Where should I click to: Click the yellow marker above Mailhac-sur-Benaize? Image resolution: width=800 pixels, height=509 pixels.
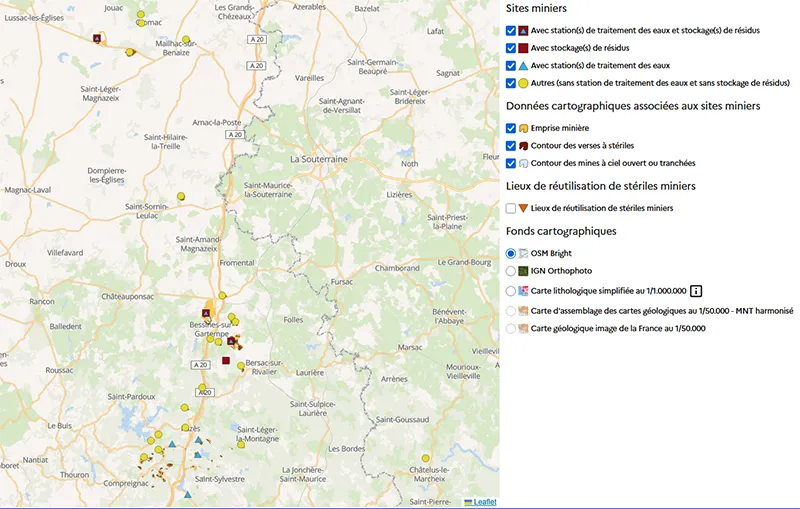click(186, 39)
